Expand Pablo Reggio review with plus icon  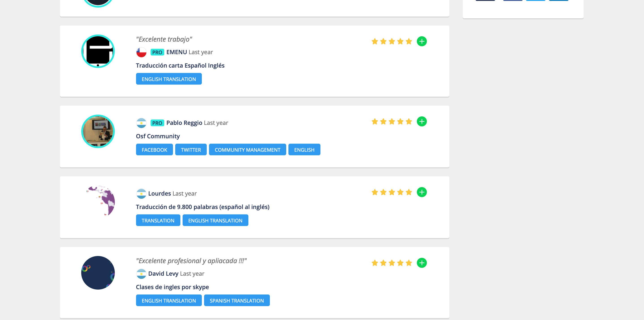pos(422,122)
